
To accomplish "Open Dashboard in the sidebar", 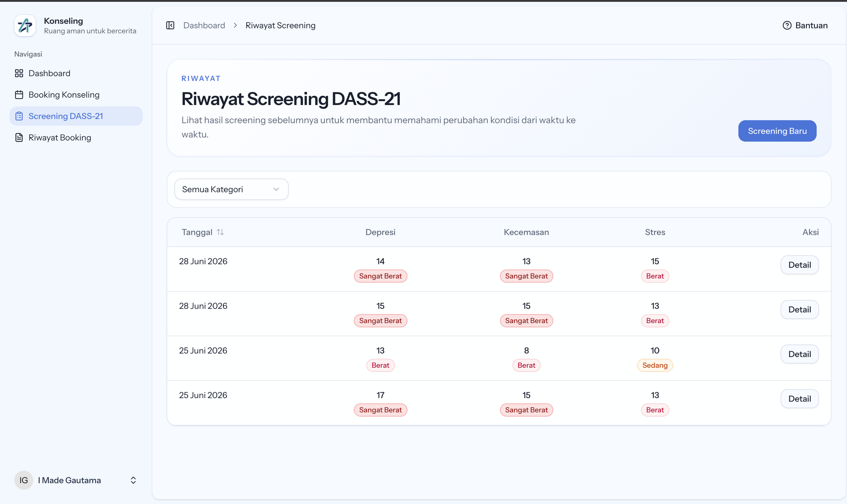I will tap(76, 73).
